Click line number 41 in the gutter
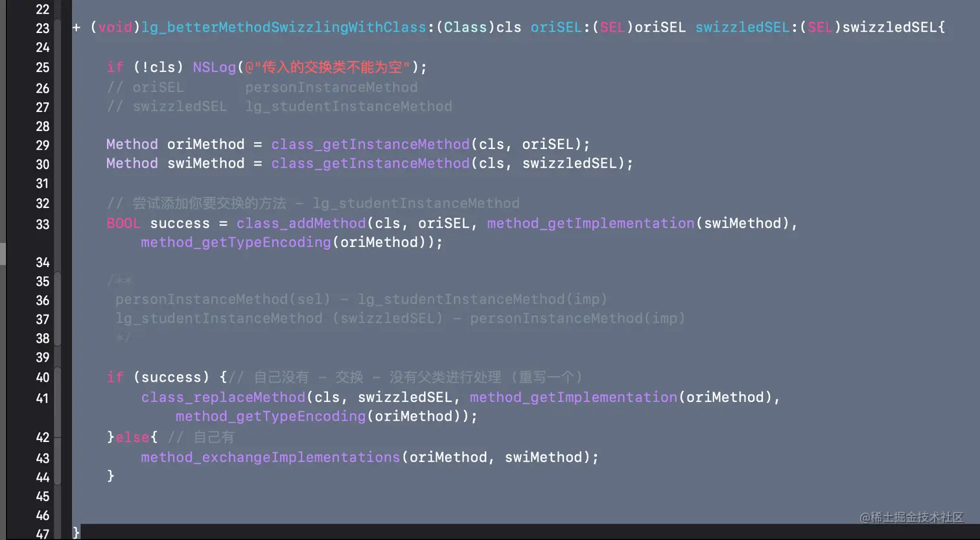The image size is (980, 540). click(x=42, y=398)
